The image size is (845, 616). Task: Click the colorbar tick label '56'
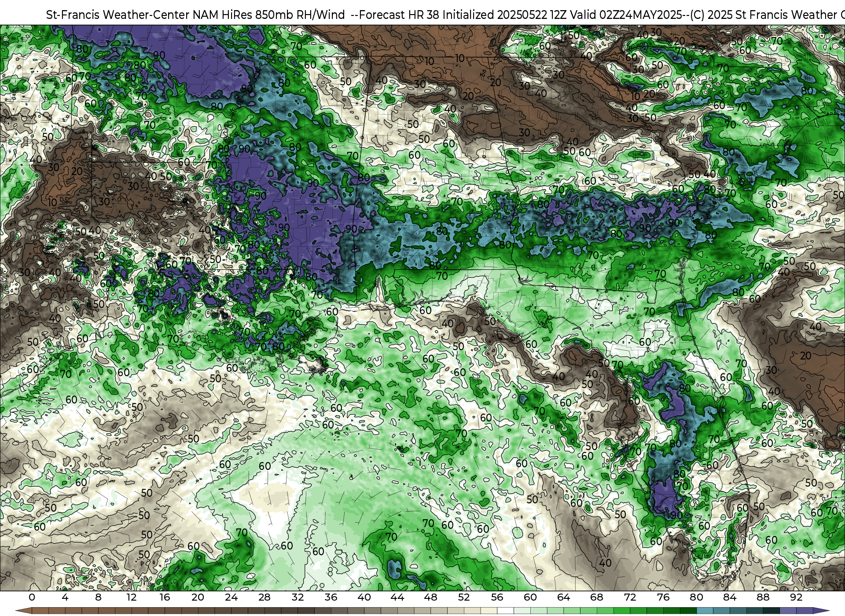tap(497, 597)
